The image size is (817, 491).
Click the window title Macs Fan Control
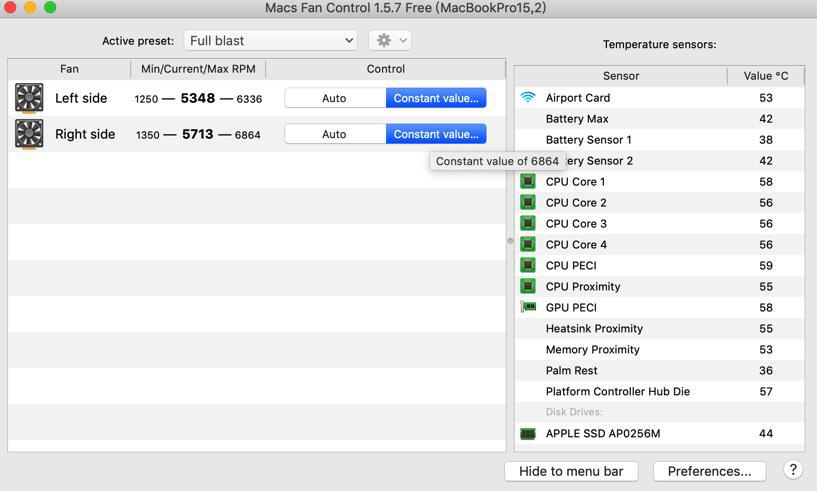pyautogui.click(x=405, y=8)
